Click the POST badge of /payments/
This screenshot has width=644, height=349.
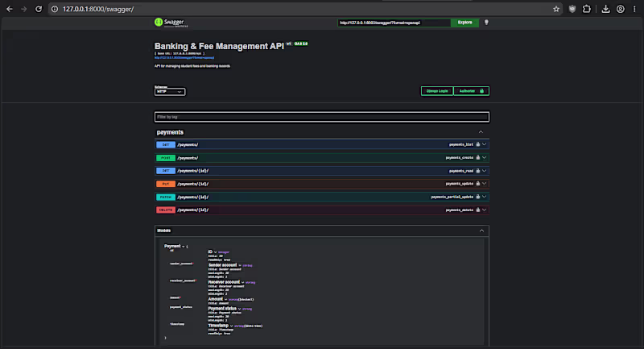point(166,158)
